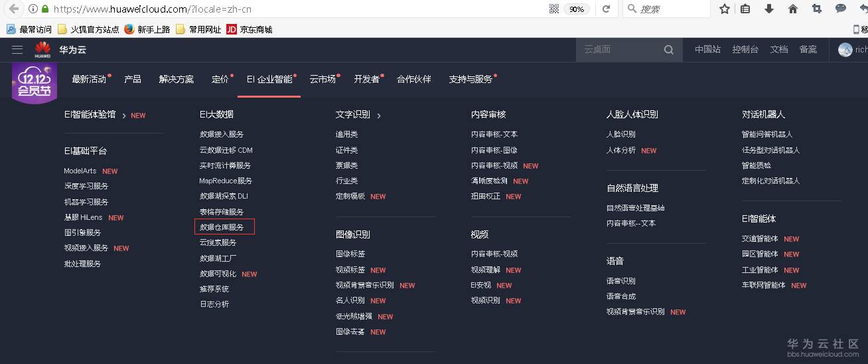Open the 12.12 会员节 promotion badge
This screenshot has width=868, height=364.
pyautogui.click(x=34, y=84)
